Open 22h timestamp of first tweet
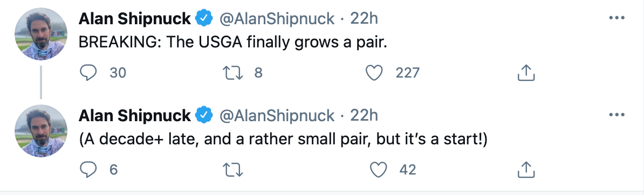 pos(364,18)
